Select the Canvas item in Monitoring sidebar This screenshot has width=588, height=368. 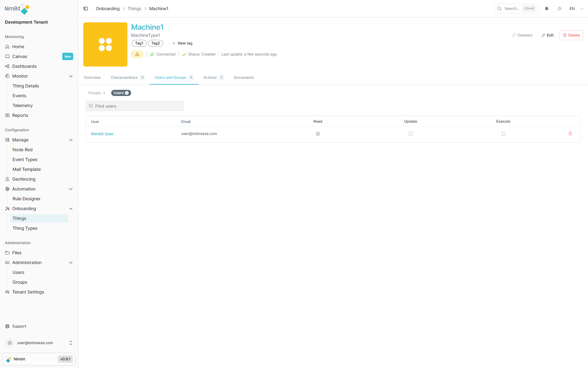click(x=20, y=56)
